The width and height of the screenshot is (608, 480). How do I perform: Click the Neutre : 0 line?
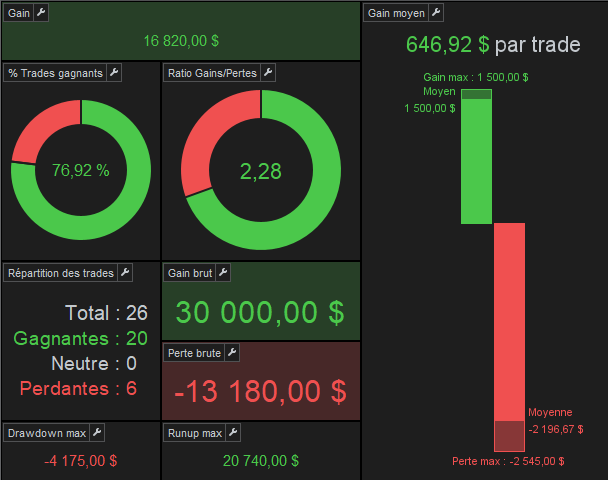coord(94,364)
